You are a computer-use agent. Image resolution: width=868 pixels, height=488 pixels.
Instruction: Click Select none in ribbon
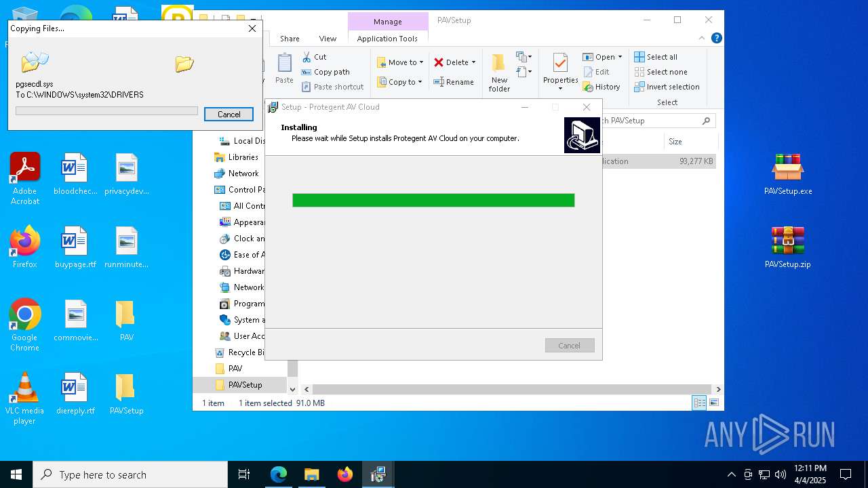coord(660,72)
